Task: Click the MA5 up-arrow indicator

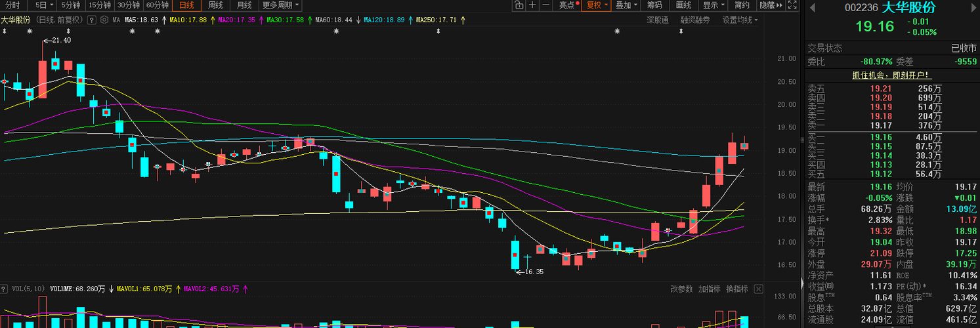Action: click(x=164, y=20)
